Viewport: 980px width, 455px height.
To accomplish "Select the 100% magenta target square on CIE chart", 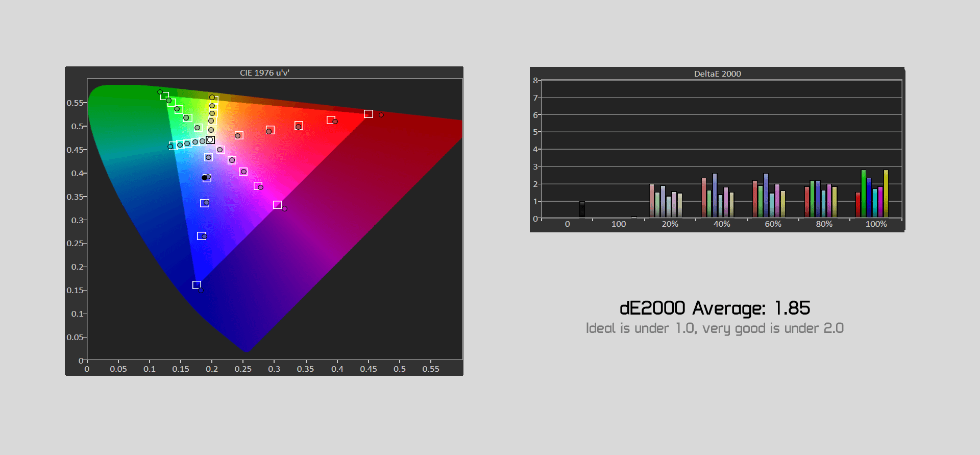I will pyautogui.click(x=277, y=205).
